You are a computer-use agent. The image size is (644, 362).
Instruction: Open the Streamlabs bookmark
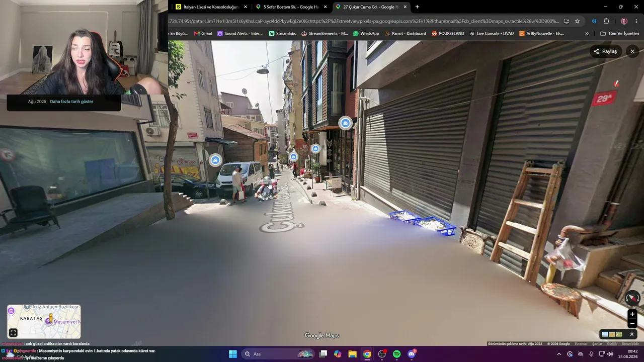pos(282,34)
